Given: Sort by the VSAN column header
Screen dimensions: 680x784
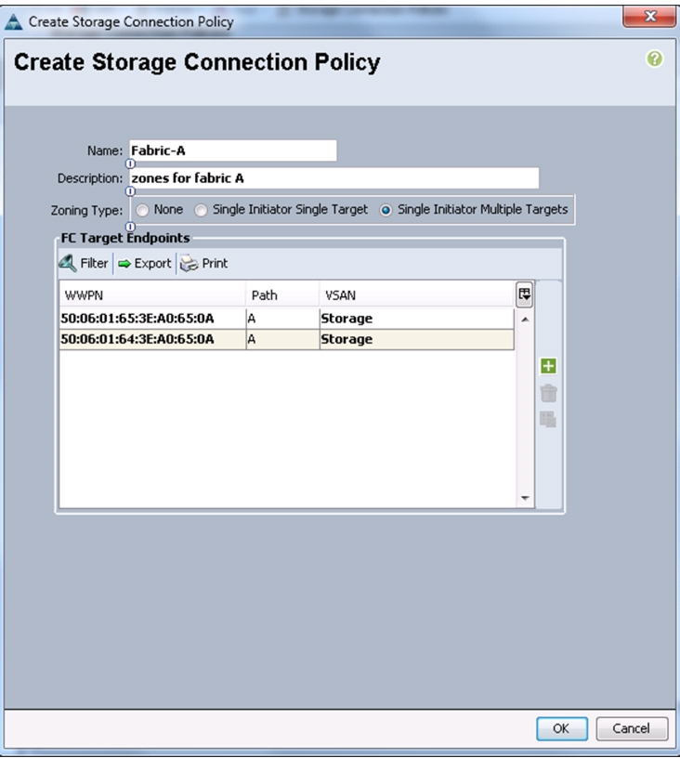Looking at the screenshot, I should [x=417, y=295].
